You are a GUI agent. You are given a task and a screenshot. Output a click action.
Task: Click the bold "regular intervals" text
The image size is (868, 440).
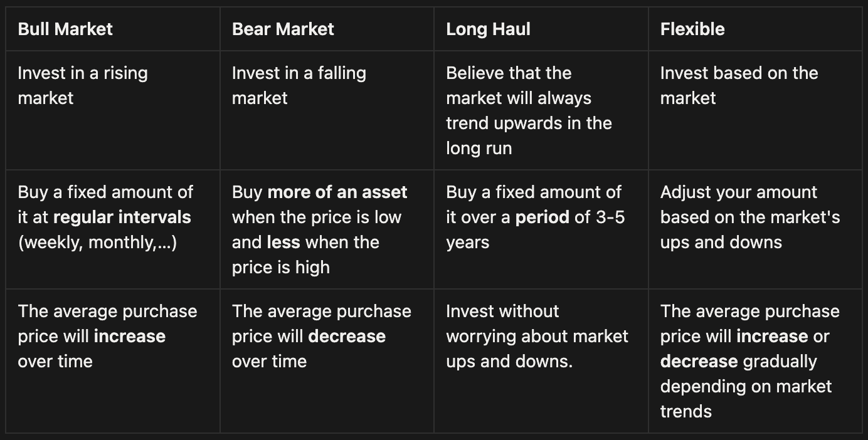click(x=122, y=217)
